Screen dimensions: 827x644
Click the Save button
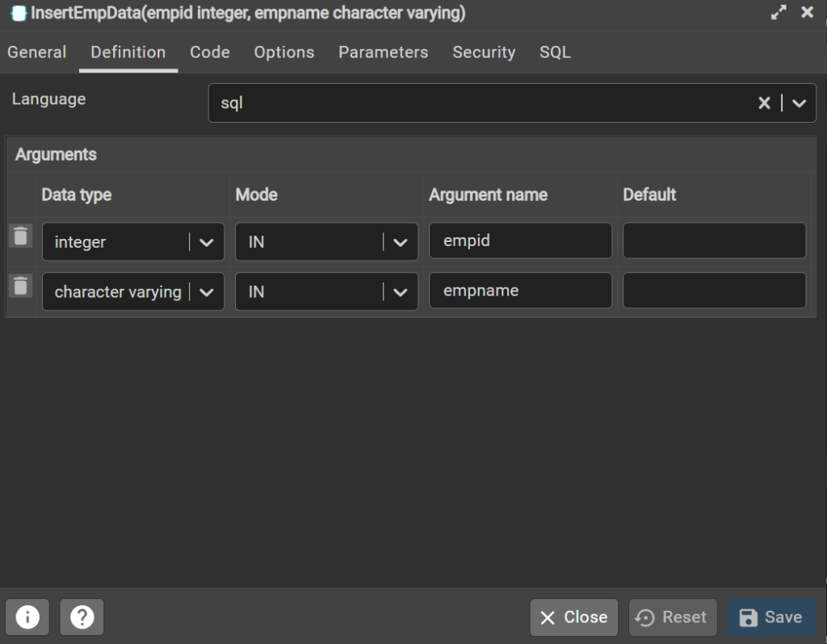pos(771,617)
